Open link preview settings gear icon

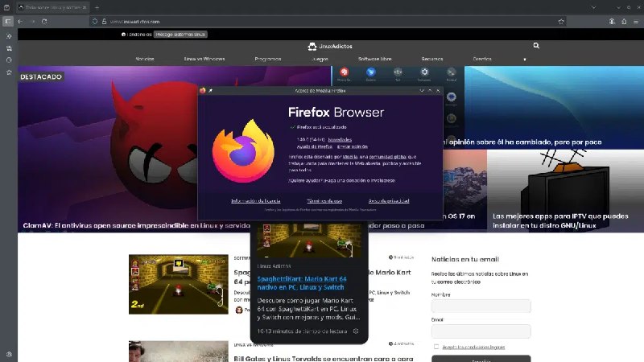click(x=356, y=331)
